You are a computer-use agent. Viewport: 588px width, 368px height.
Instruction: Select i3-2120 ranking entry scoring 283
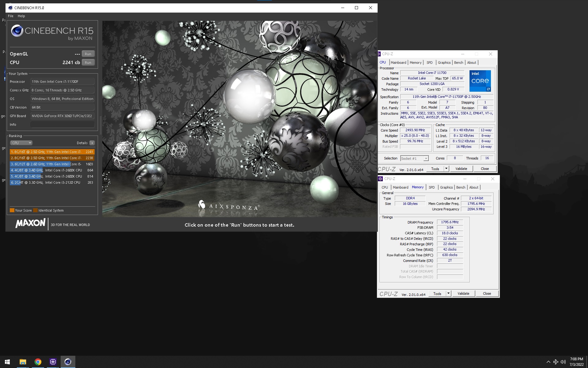(x=52, y=182)
